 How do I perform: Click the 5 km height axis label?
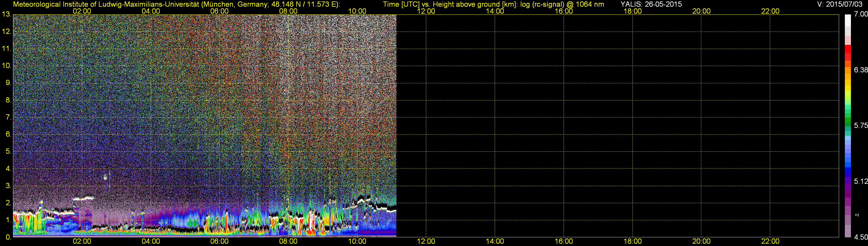click(x=8, y=151)
